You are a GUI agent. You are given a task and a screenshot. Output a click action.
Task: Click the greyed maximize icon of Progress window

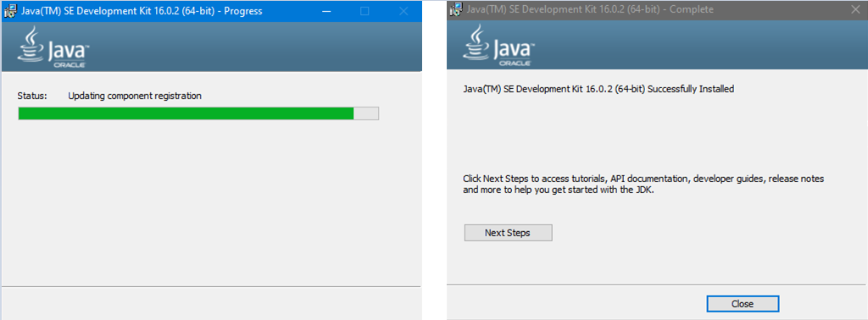coord(364,11)
